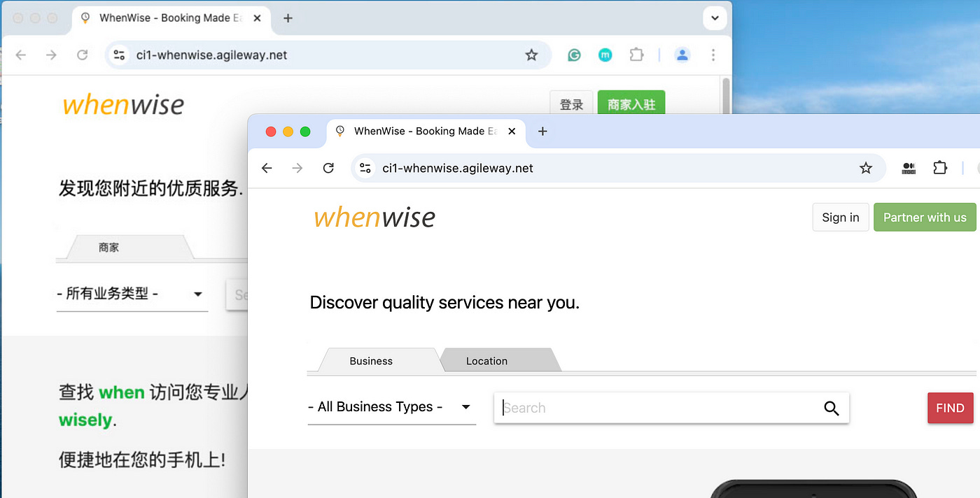Open Grammarly extension in rear window

coord(574,55)
